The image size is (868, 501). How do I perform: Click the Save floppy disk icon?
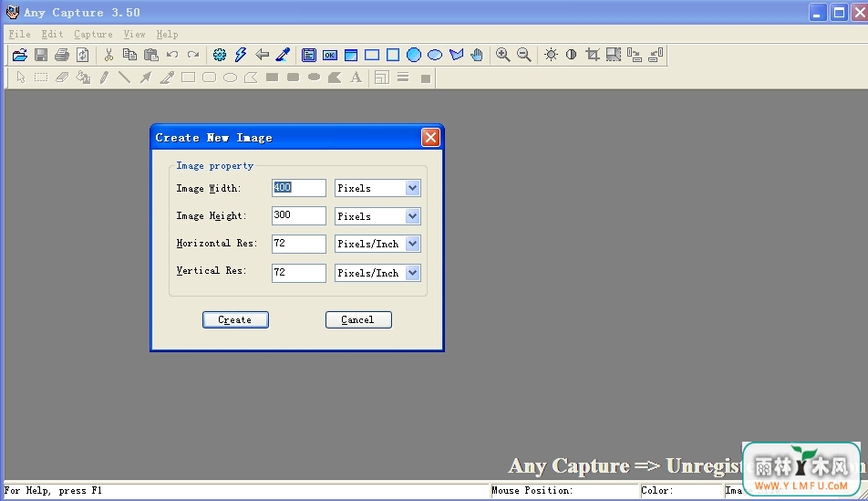point(41,55)
